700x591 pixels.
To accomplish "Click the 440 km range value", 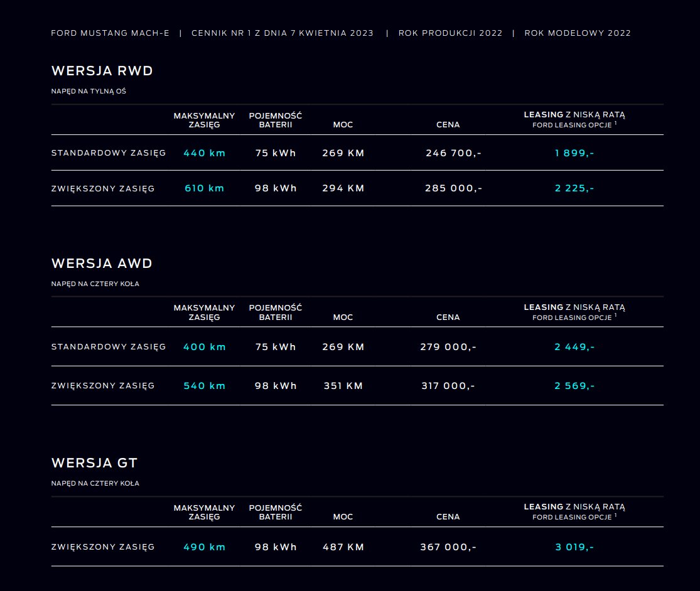I will coord(204,153).
